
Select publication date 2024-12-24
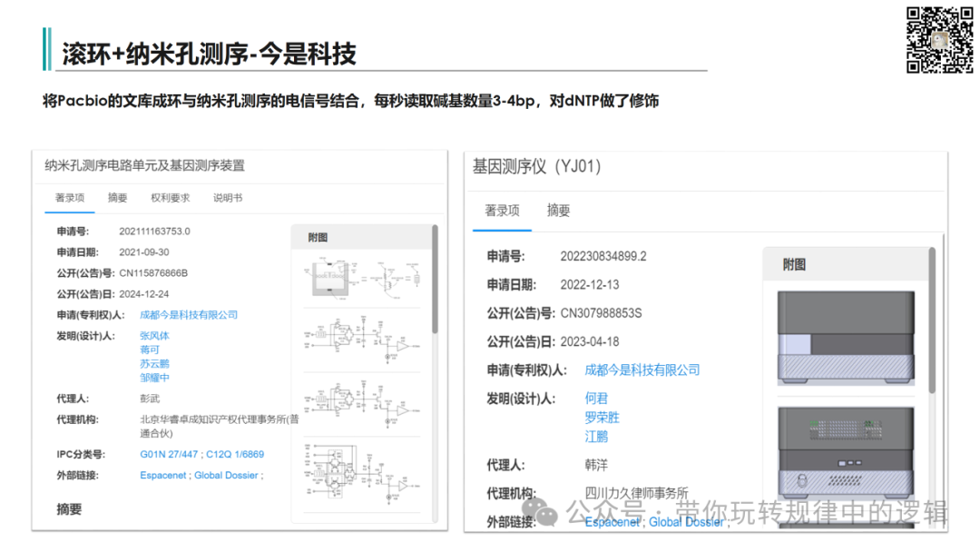(143, 294)
